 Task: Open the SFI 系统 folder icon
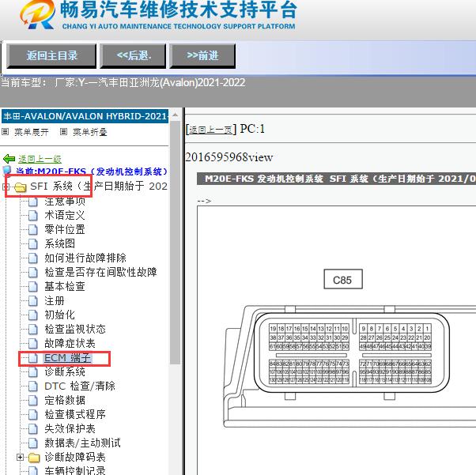point(21,187)
